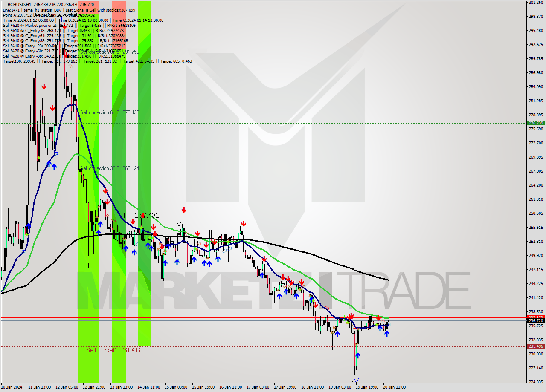Click the '16 Jan 11:00' time label
Image resolution: width=546 pixels, height=392 pixels.
(230, 387)
